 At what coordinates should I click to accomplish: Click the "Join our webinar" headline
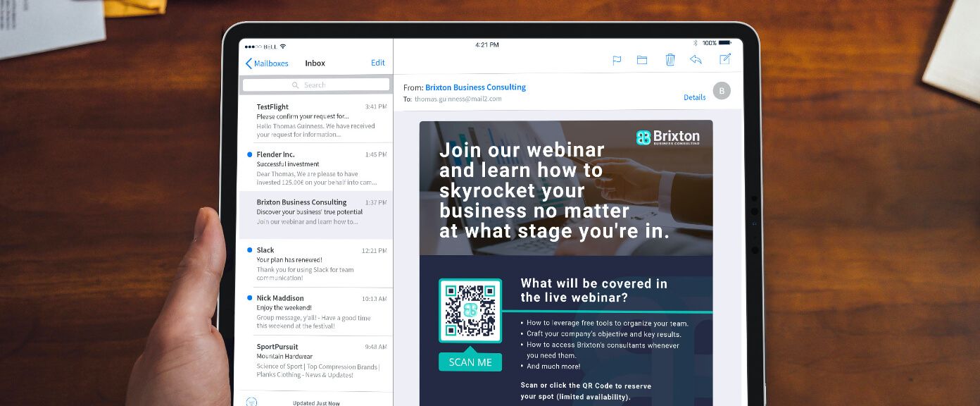click(x=555, y=190)
